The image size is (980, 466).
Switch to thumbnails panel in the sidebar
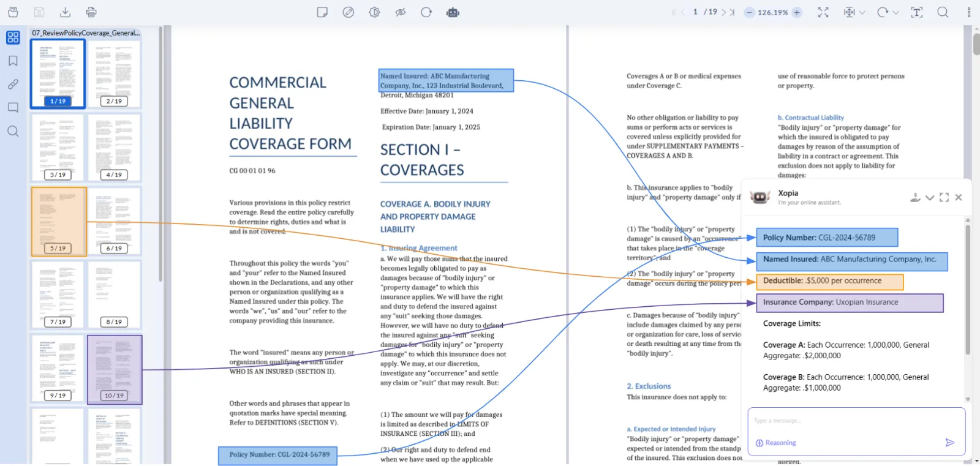click(13, 37)
